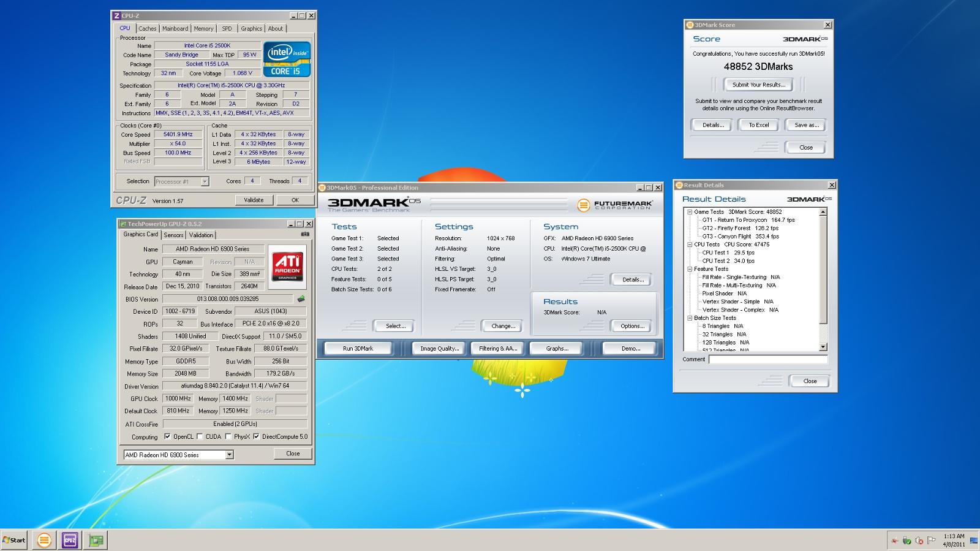The width and height of the screenshot is (980, 551).
Task: Switch to the SPD tab in CPU-Z
Action: pyautogui.click(x=227, y=29)
